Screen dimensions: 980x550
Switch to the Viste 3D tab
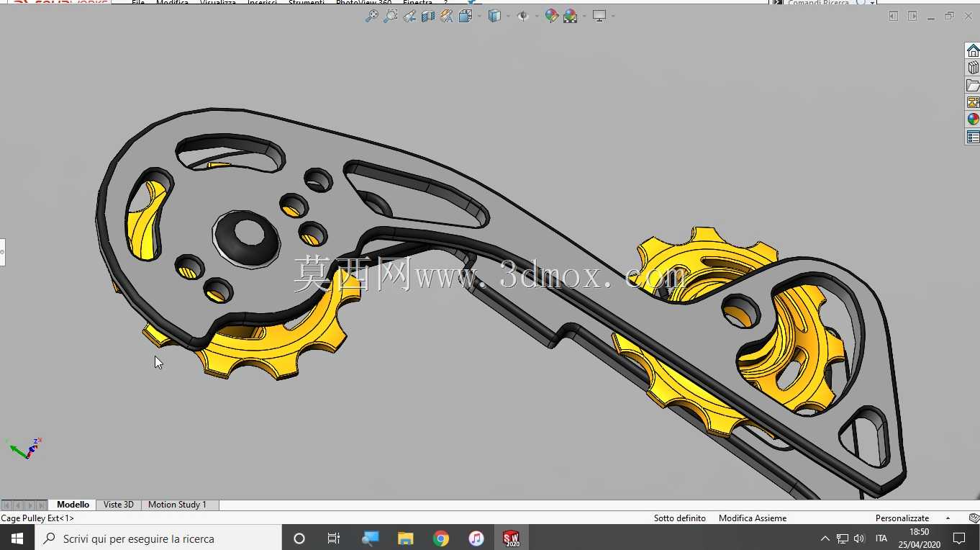tap(119, 505)
